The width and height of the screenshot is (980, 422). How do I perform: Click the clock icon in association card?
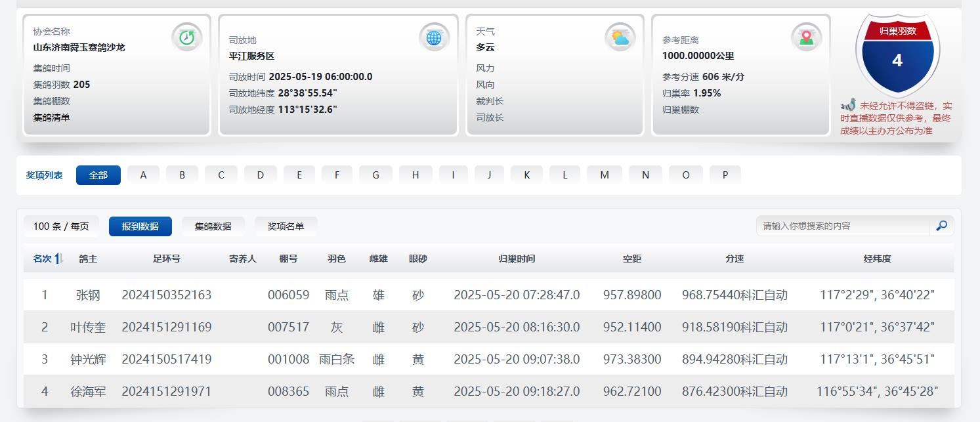tap(187, 37)
